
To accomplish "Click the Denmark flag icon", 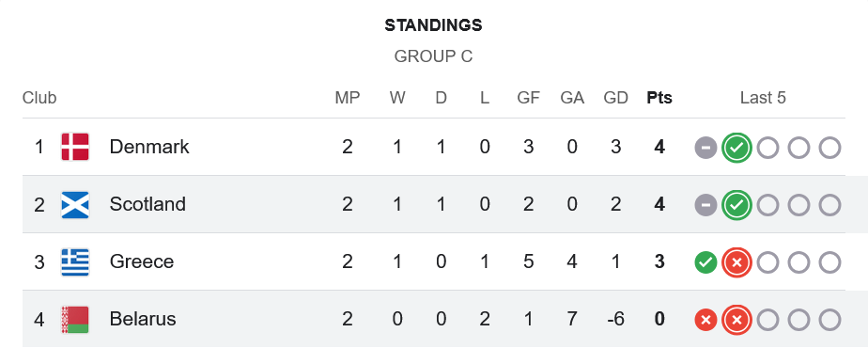I will (75, 148).
